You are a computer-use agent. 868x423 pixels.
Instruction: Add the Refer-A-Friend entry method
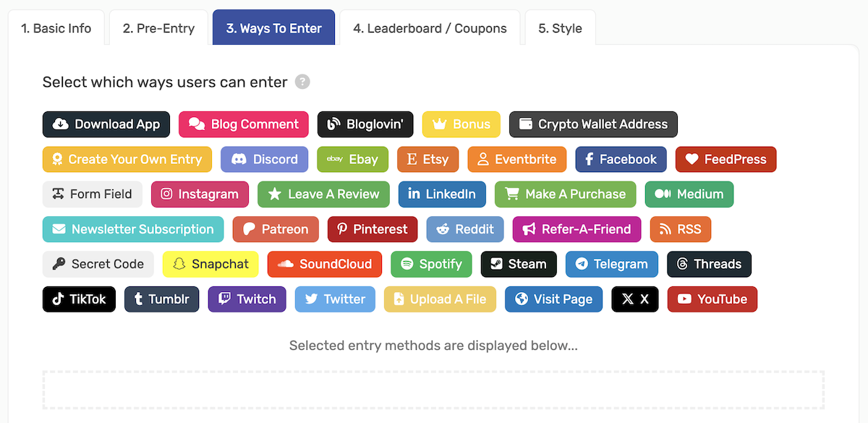[576, 228]
